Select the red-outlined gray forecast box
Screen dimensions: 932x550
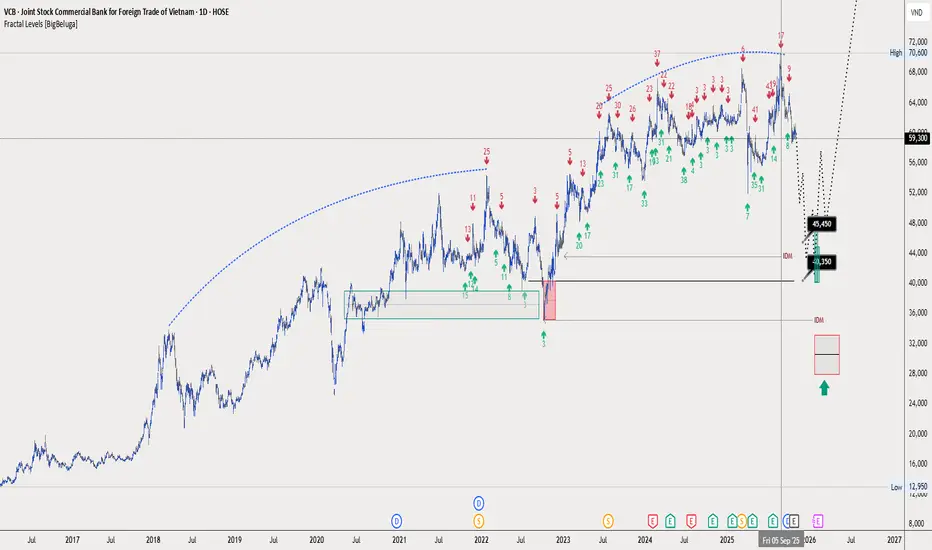point(827,354)
